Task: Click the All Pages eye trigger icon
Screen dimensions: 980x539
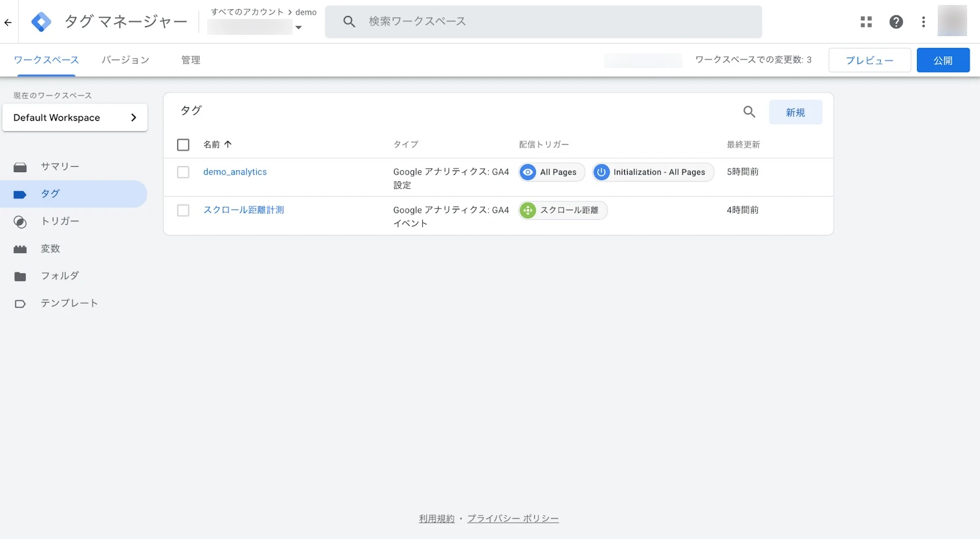Action: [x=528, y=172]
